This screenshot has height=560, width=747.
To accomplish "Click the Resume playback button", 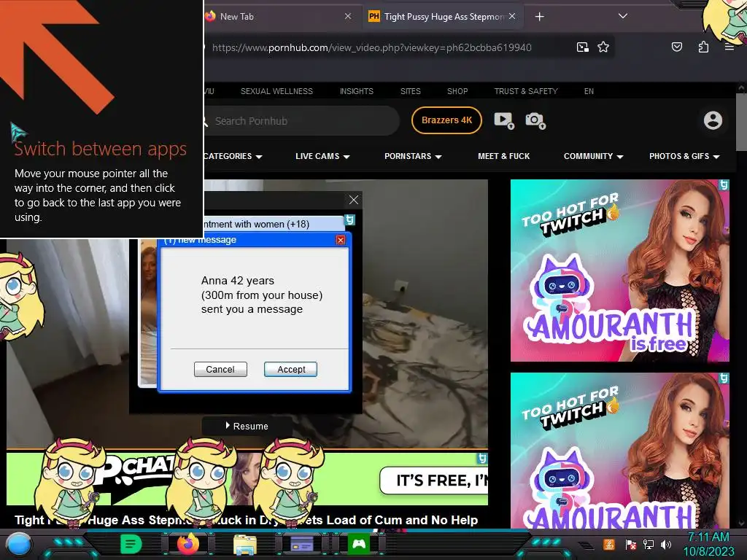I will (247, 426).
